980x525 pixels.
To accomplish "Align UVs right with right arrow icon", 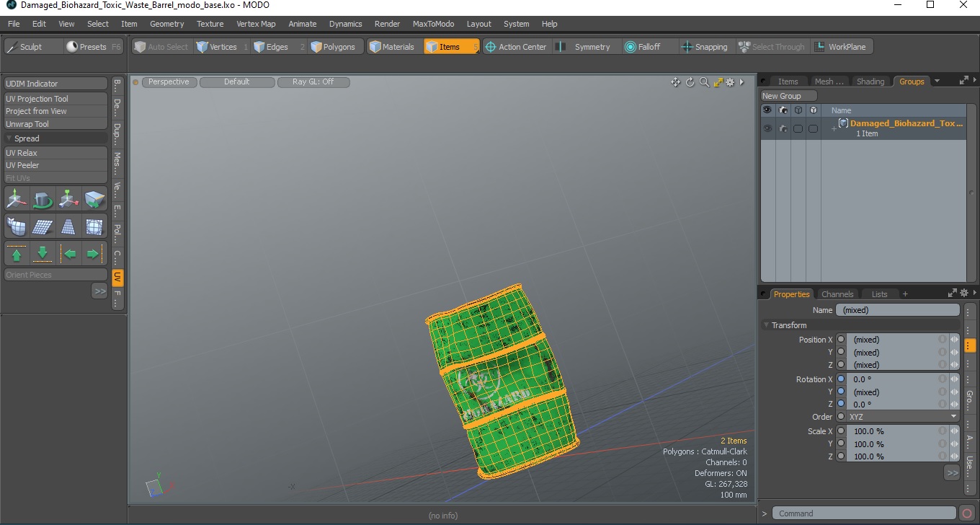I will [95, 254].
